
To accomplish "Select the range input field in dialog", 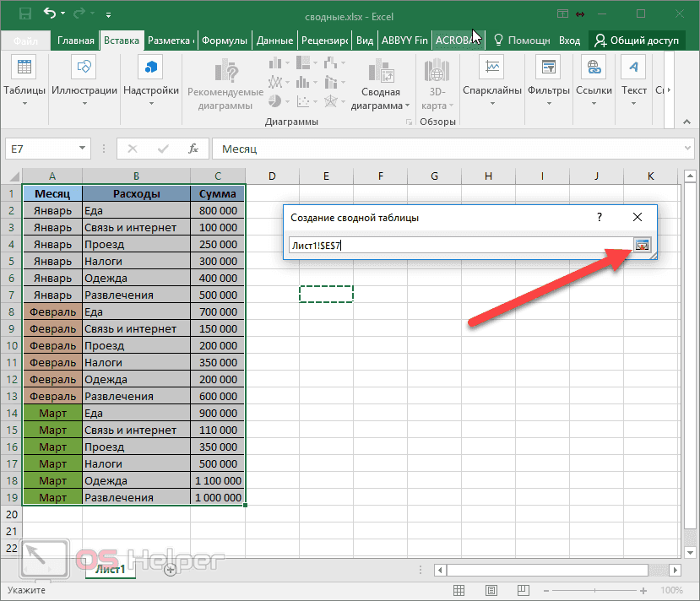I will pos(456,245).
